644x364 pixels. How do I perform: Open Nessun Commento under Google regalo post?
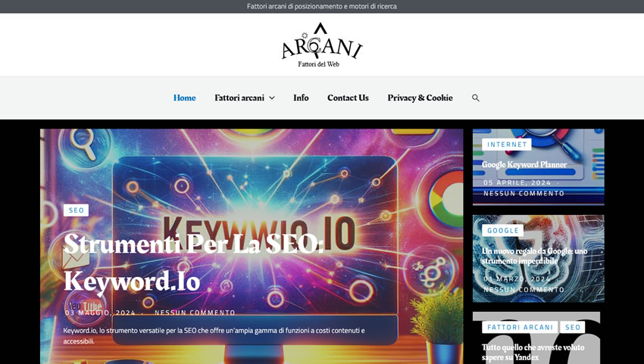pyautogui.click(x=524, y=290)
